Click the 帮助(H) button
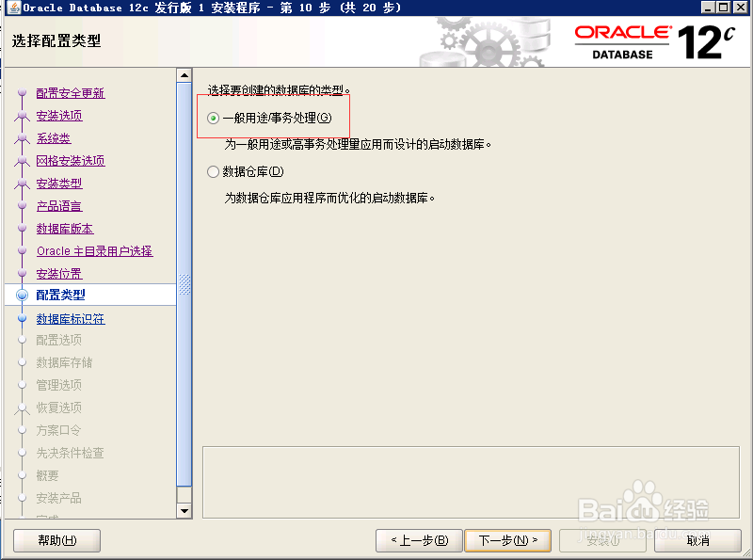 [56, 540]
